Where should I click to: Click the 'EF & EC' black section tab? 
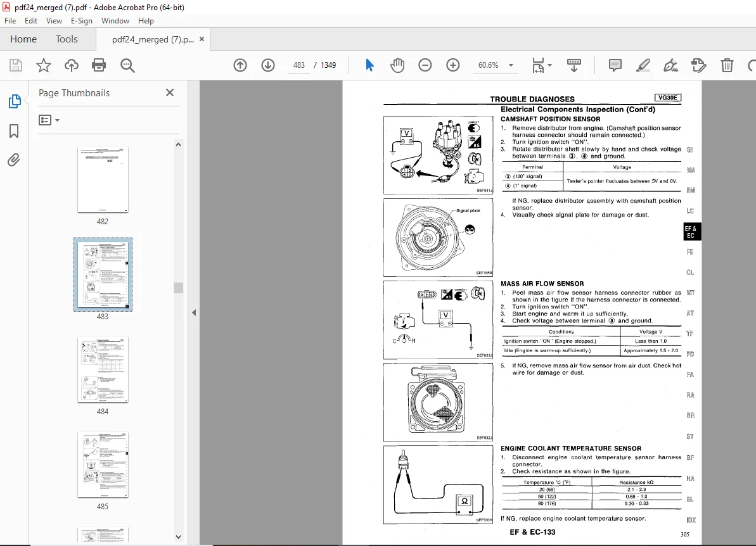(692, 232)
